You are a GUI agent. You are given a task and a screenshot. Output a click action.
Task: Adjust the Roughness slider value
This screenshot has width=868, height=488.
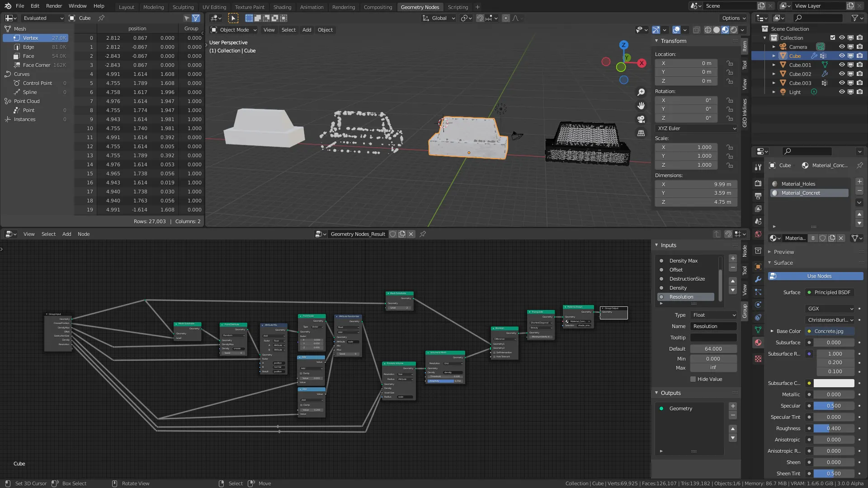pos(834,428)
